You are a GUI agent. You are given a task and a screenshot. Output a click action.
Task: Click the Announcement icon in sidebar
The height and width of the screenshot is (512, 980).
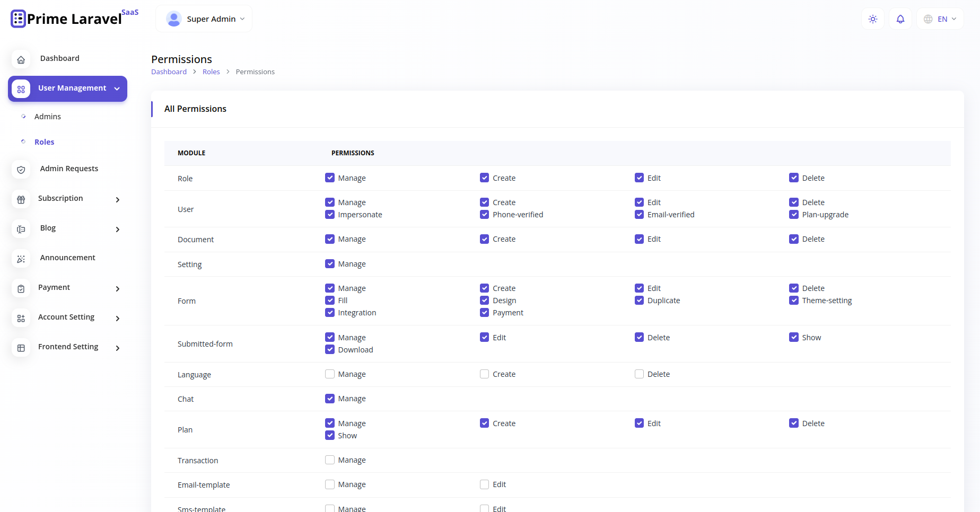click(21, 259)
